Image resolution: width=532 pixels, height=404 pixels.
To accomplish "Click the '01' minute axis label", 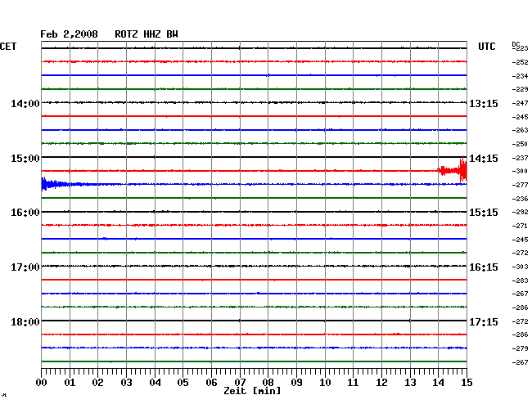I will pyautogui.click(x=70, y=383).
